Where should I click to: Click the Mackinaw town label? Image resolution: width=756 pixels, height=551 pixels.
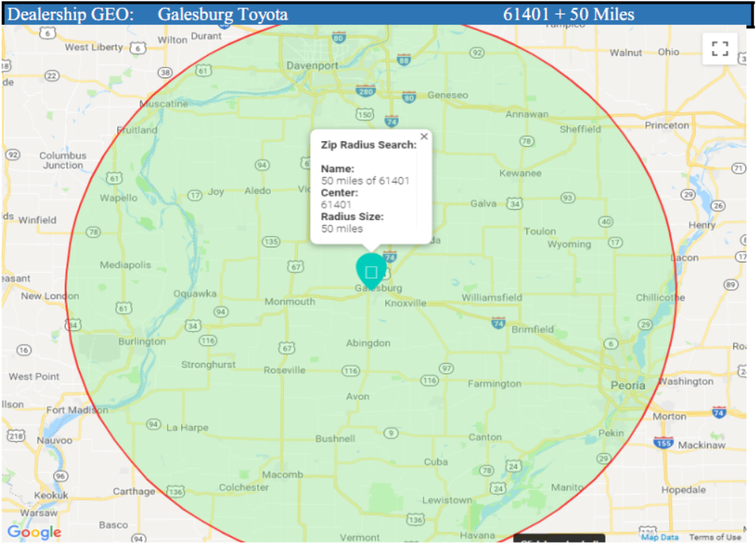(702, 445)
